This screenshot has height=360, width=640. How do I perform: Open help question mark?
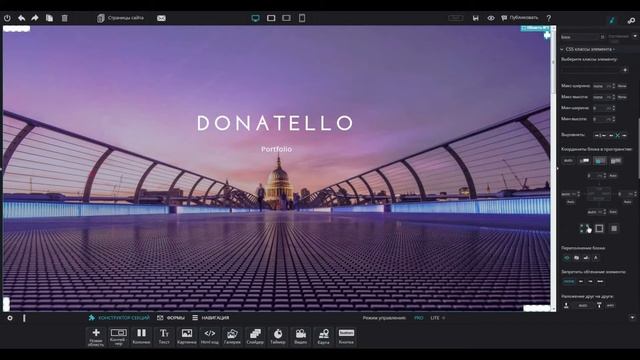(549, 18)
